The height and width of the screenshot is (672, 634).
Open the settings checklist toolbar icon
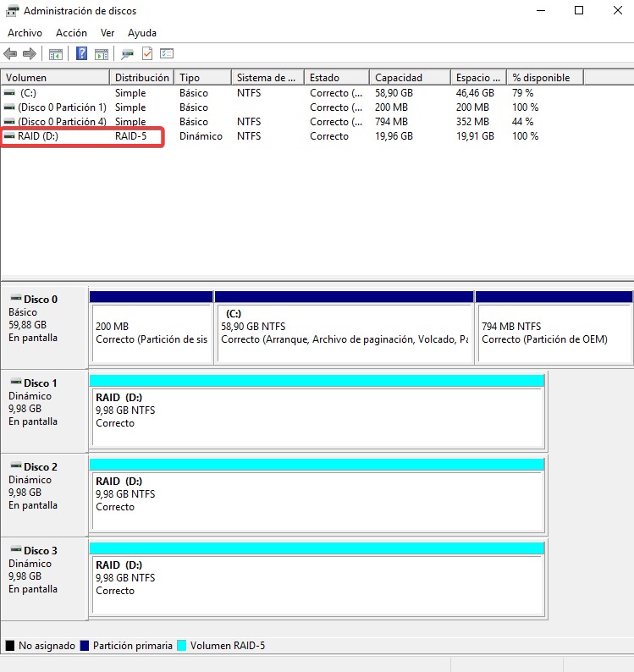[166, 54]
